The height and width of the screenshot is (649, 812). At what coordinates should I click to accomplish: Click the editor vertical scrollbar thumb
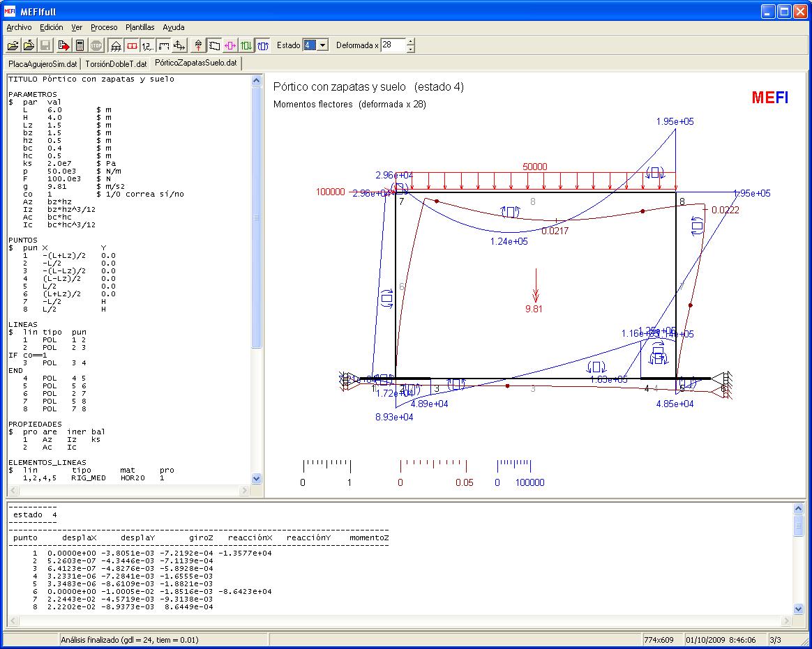click(x=256, y=217)
